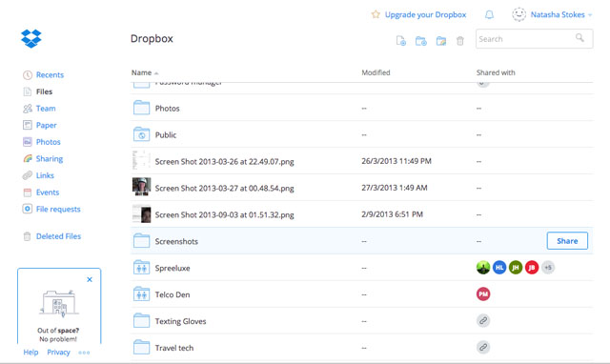
Task: Click the link icon in the Texting Gloves row
Action: pyautogui.click(x=483, y=321)
